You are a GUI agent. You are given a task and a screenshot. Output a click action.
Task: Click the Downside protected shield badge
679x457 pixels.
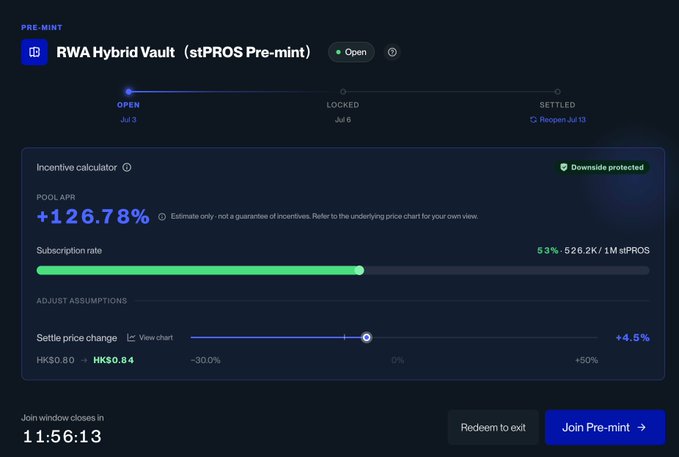coord(602,167)
